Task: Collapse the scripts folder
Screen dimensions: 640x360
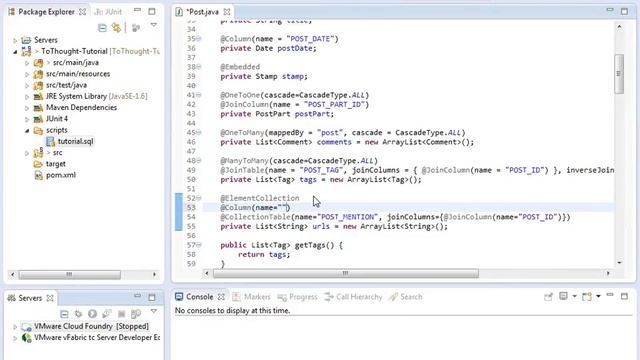Action: pyautogui.click(x=27, y=131)
